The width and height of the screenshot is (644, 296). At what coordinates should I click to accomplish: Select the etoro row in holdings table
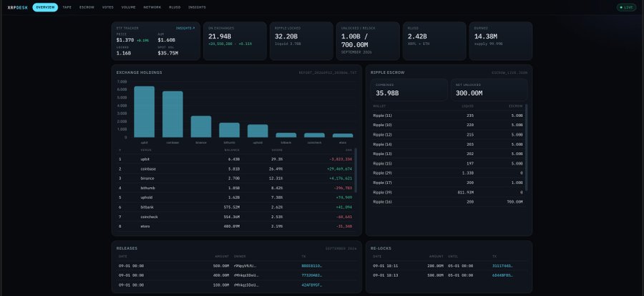pos(235,226)
